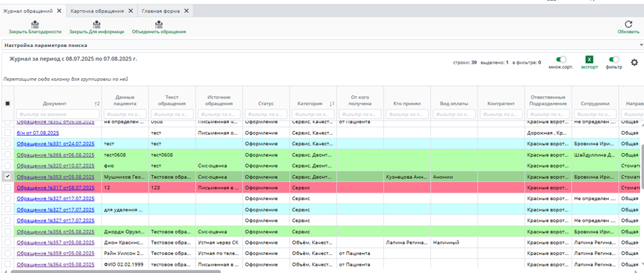
Task: Check the row checkbox for б/н от 07.08.2025
Action: click(x=7, y=133)
